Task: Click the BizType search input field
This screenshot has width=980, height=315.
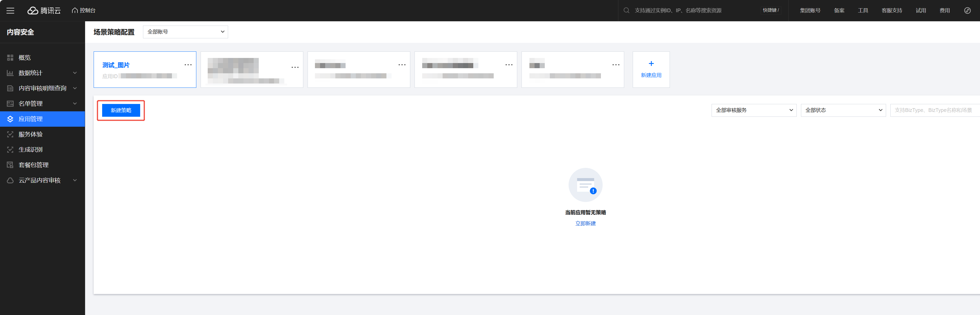Action: 934,110
